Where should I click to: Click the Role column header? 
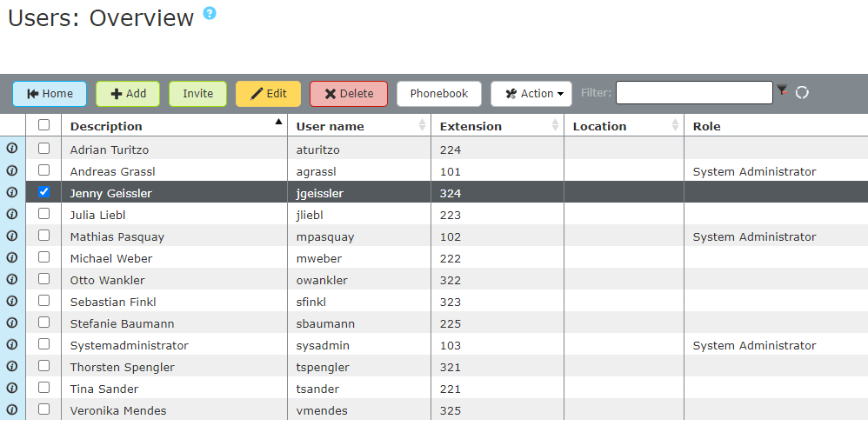(x=776, y=126)
